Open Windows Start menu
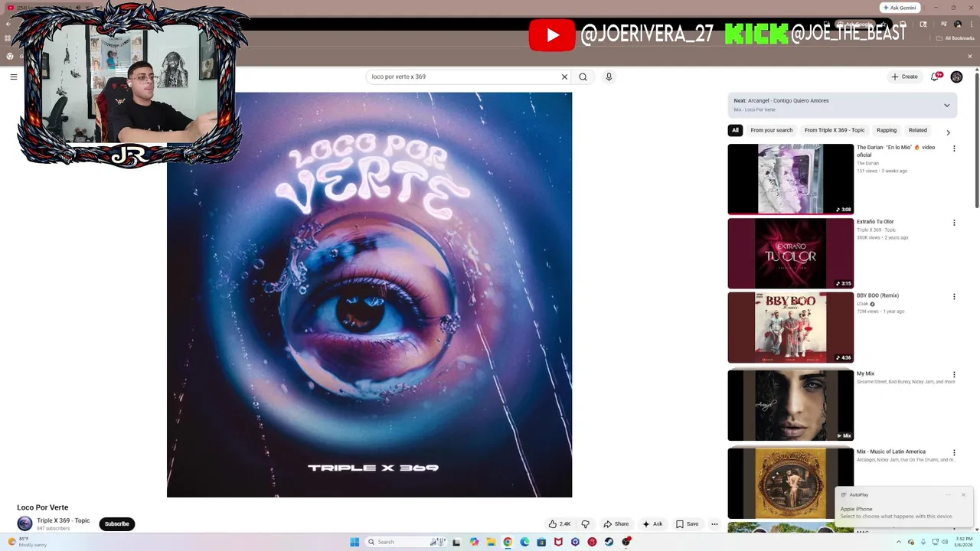This screenshot has height=551, width=980. 354,542
